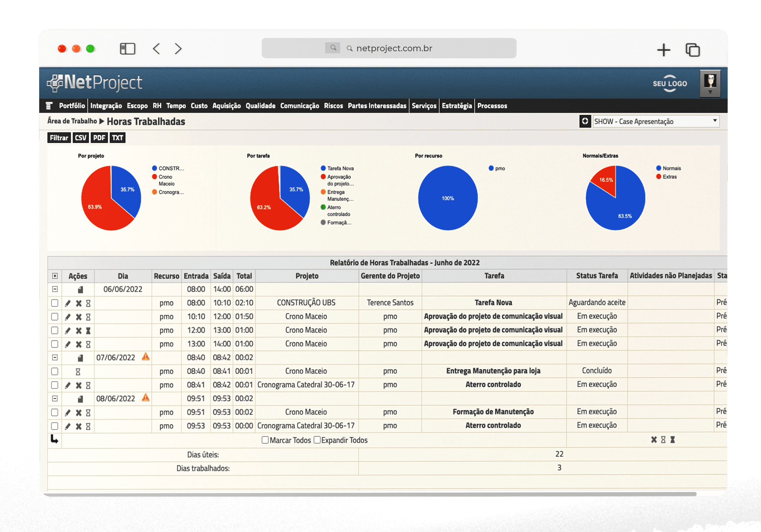Export report as TXT
This screenshot has height=532, width=761.
click(117, 138)
